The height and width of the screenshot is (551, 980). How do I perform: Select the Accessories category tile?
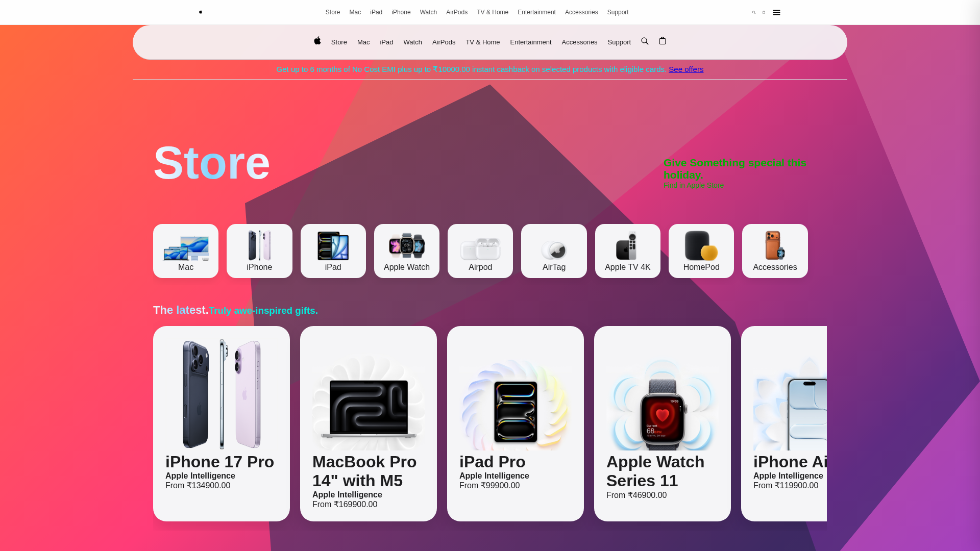[775, 251]
